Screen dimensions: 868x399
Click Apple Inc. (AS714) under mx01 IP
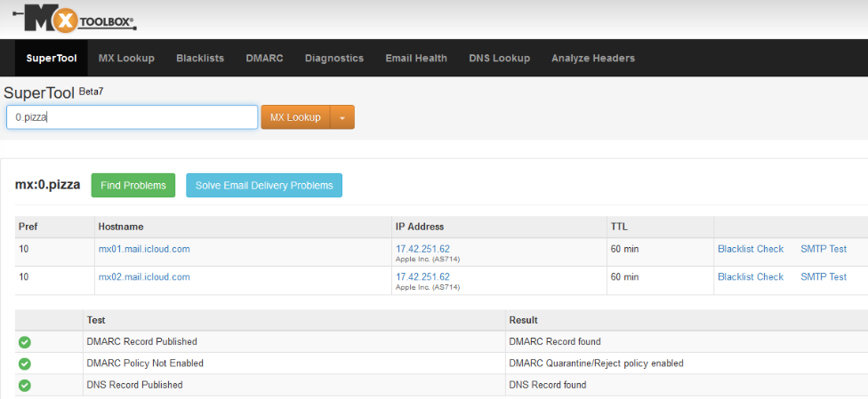[428, 259]
